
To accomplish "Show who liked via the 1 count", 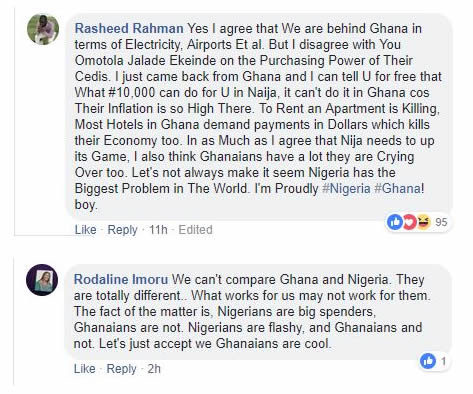I will 443,361.
